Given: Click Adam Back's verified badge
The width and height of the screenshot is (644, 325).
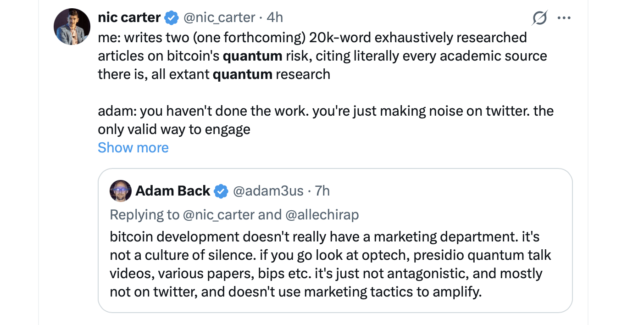Looking at the screenshot, I should [221, 191].
